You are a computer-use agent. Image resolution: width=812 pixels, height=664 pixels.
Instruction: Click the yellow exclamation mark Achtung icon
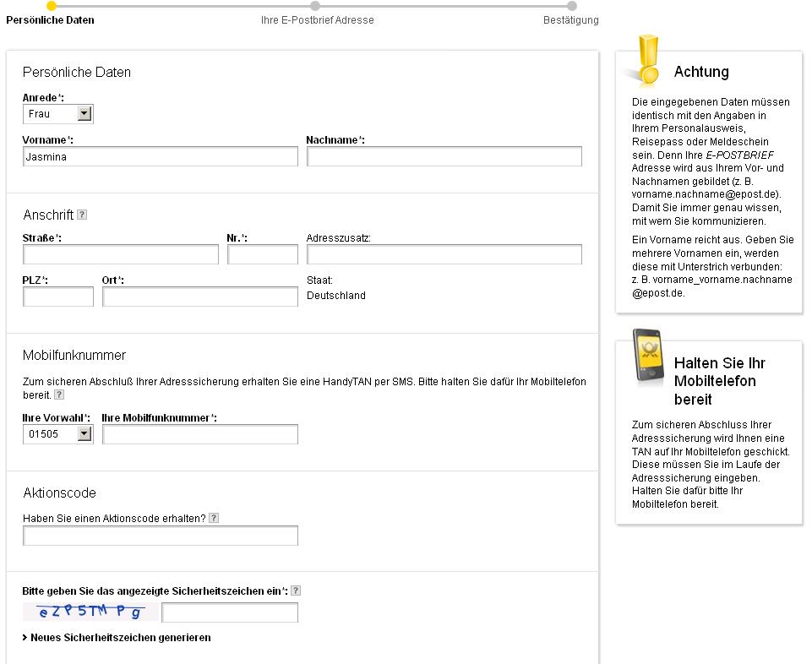(x=647, y=61)
